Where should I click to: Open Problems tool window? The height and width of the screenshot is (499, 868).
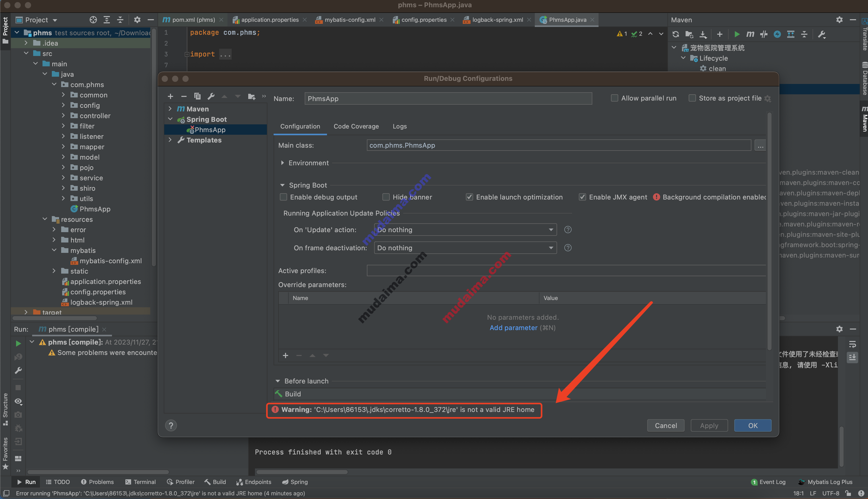coord(97,482)
